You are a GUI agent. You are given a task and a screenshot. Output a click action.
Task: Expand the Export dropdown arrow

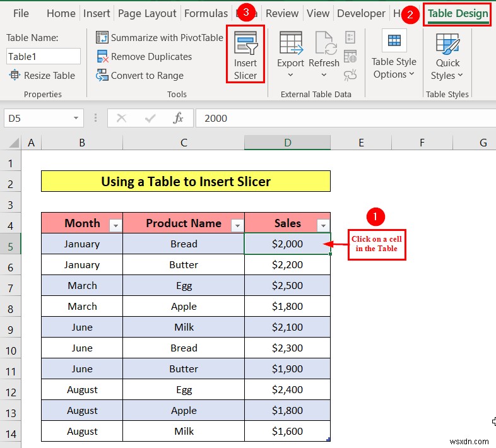[x=290, y=75]
